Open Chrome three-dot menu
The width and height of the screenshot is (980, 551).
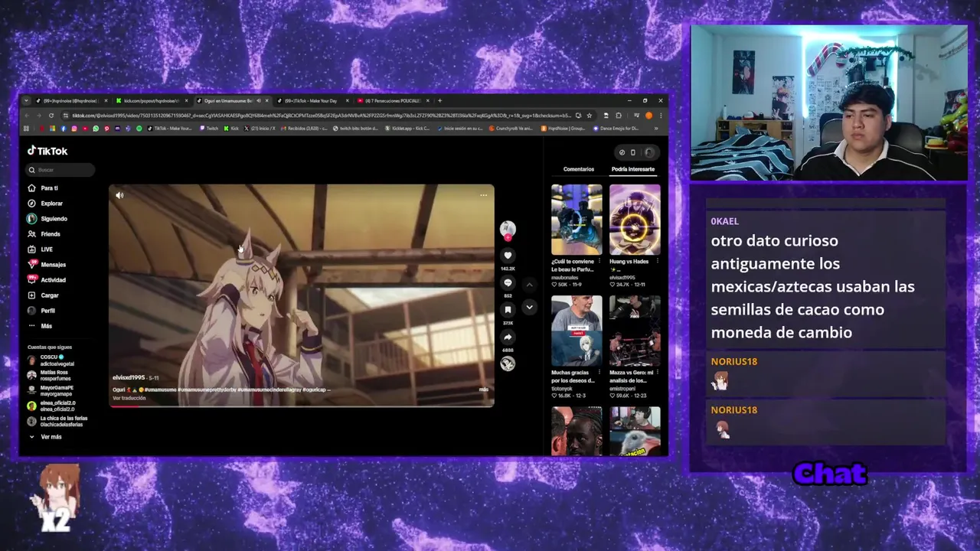point(660,116)
